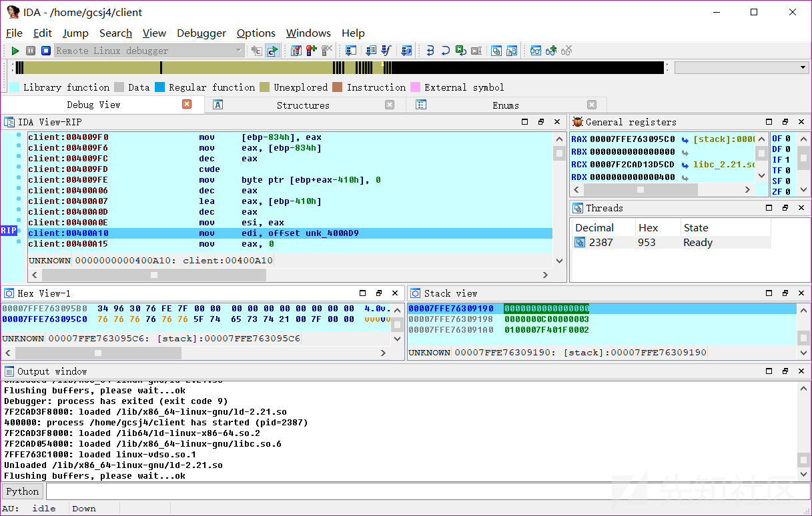Open the Options menu
Screen dimensions: 812x516
tap(256, 33)
